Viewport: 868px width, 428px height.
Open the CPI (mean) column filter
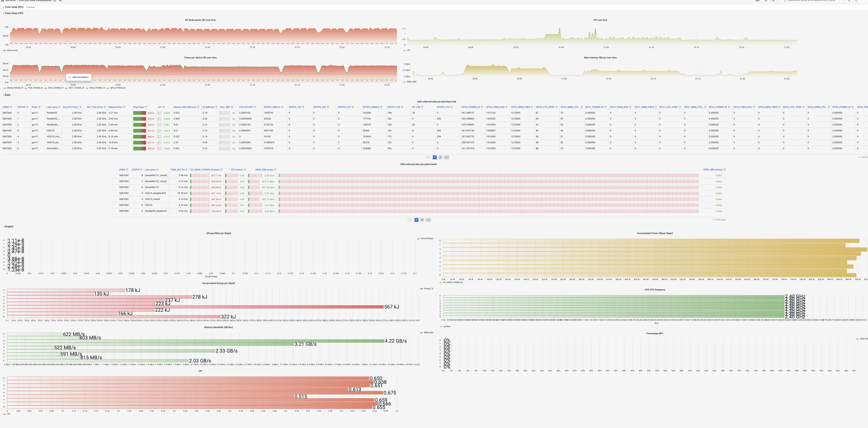tap(245, 170)
